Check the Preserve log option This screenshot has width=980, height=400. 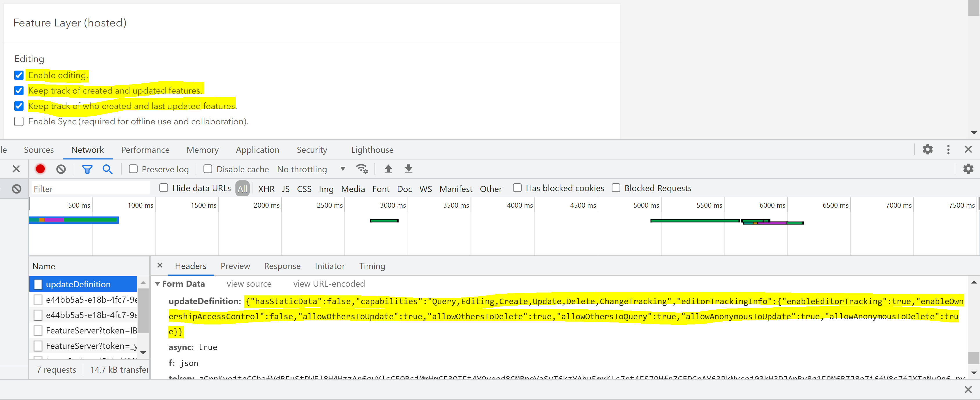coord(133,169)
